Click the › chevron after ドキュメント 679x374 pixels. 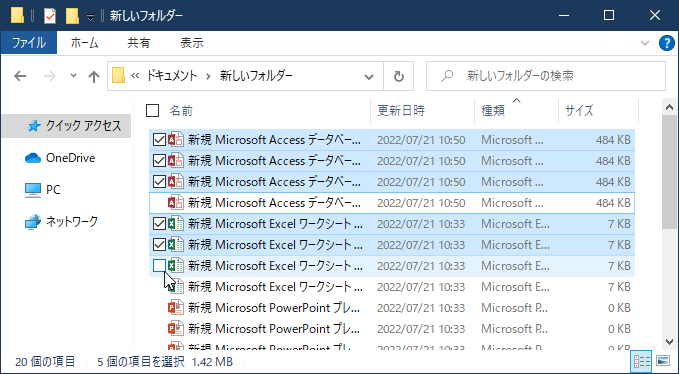point(209,77)
